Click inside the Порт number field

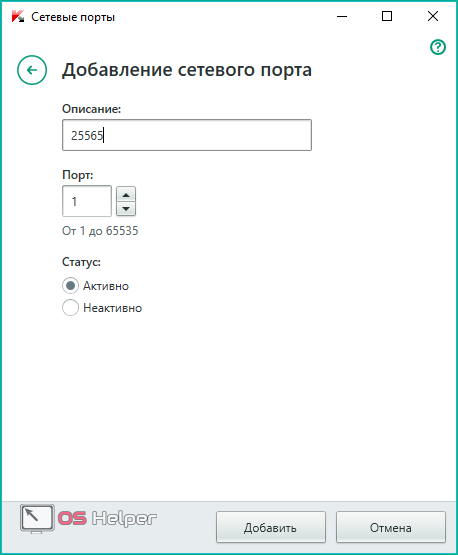87,201
